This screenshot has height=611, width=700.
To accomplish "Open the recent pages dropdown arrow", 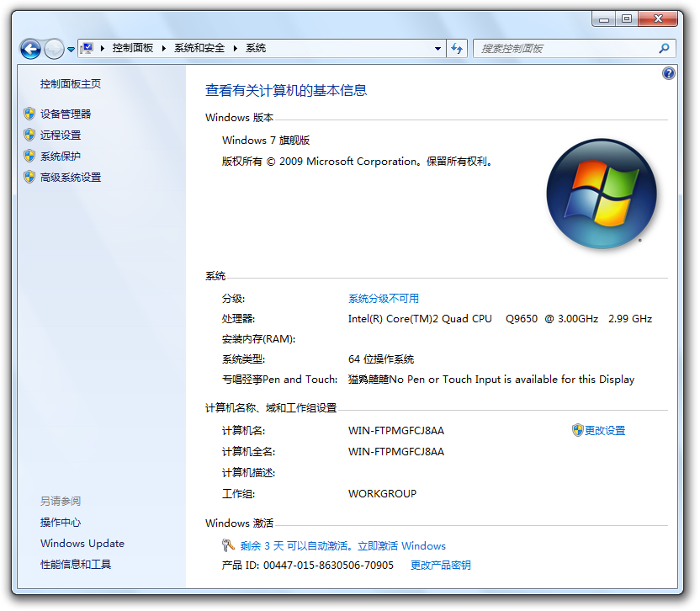I will tap(71, 49).
